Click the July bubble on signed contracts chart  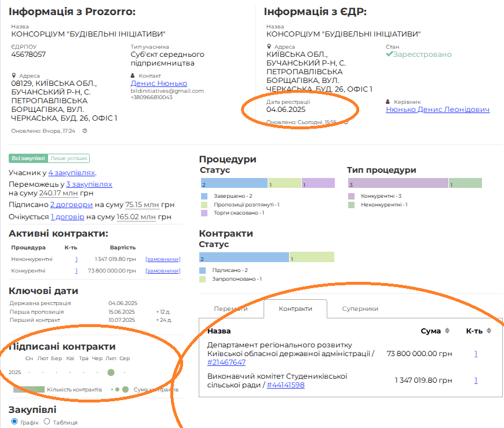point(111,372)
